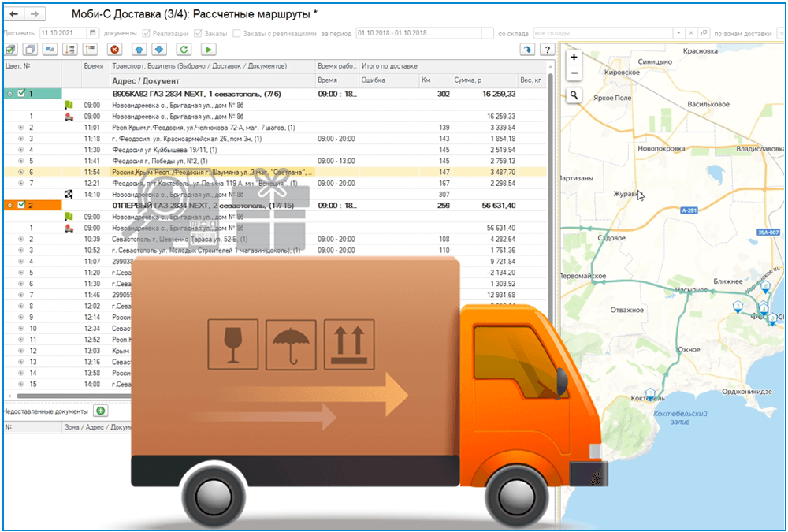Click the red cancel icon in toolbar
The width and height of the screenshot is (788, 532).
tap(115, 50)
